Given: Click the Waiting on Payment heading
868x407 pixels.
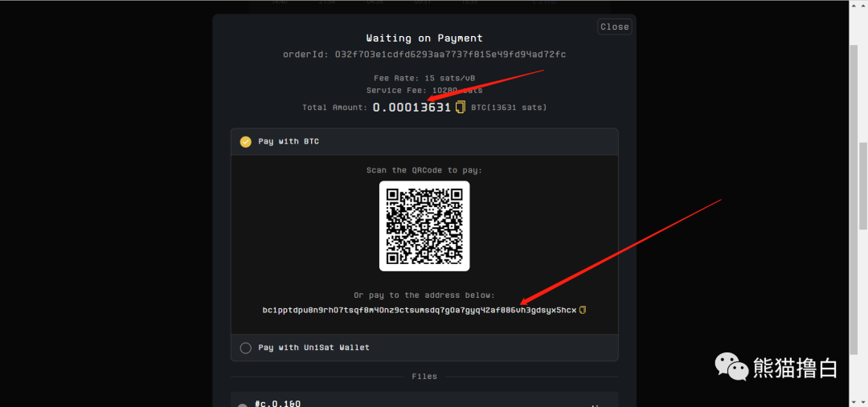Looking at the screenshot, I should 424,39.
